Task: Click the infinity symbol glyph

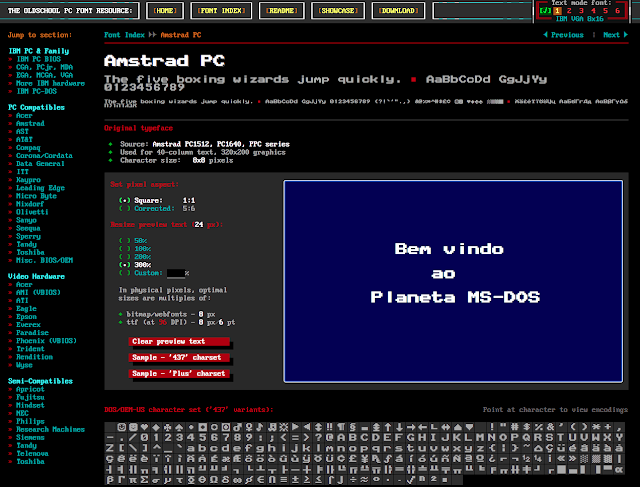Action: 238,480
